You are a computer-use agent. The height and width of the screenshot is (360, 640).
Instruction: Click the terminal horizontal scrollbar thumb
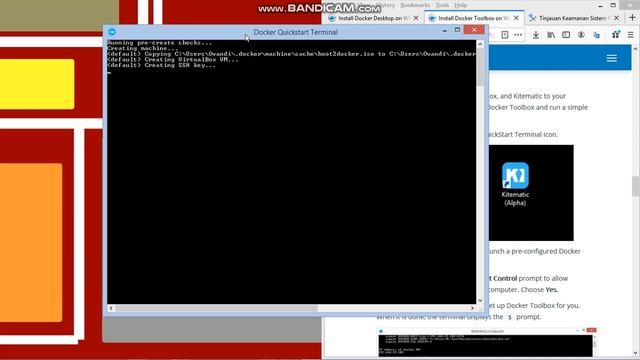point(216,308)
